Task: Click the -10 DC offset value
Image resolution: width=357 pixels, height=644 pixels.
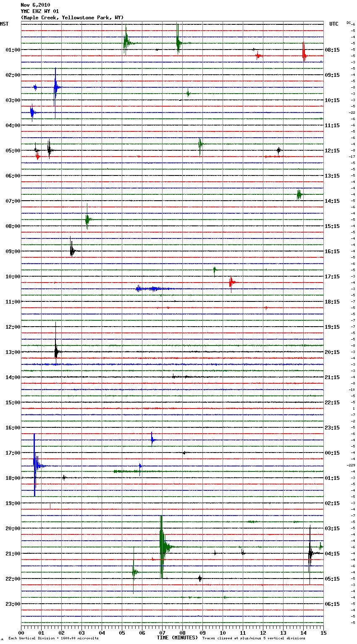Action: click(x=352, y=390)
